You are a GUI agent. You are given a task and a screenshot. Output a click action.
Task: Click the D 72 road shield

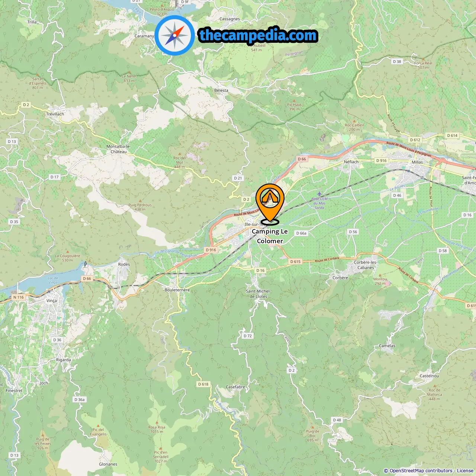pos(248,336)
